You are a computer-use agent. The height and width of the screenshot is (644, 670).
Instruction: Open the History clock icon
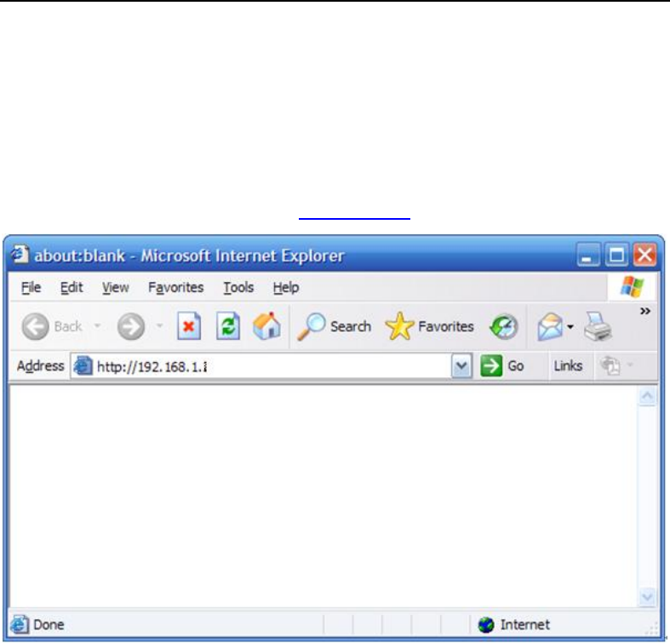coord(504,327)
